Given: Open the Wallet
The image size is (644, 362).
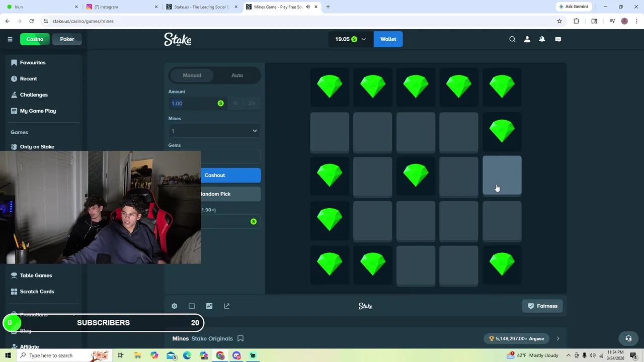Looking at the screenshot, I should [388, 39].
